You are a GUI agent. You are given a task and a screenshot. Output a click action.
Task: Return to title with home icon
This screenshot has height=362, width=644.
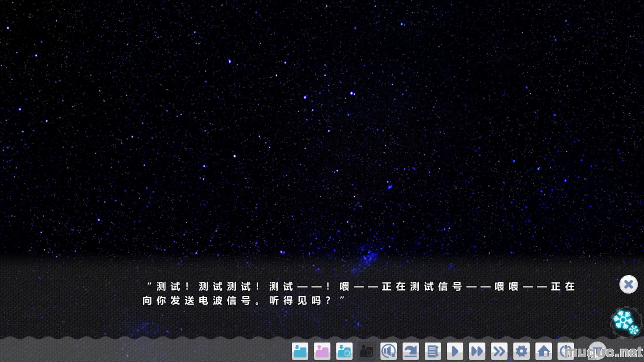(x=543, y=351)
